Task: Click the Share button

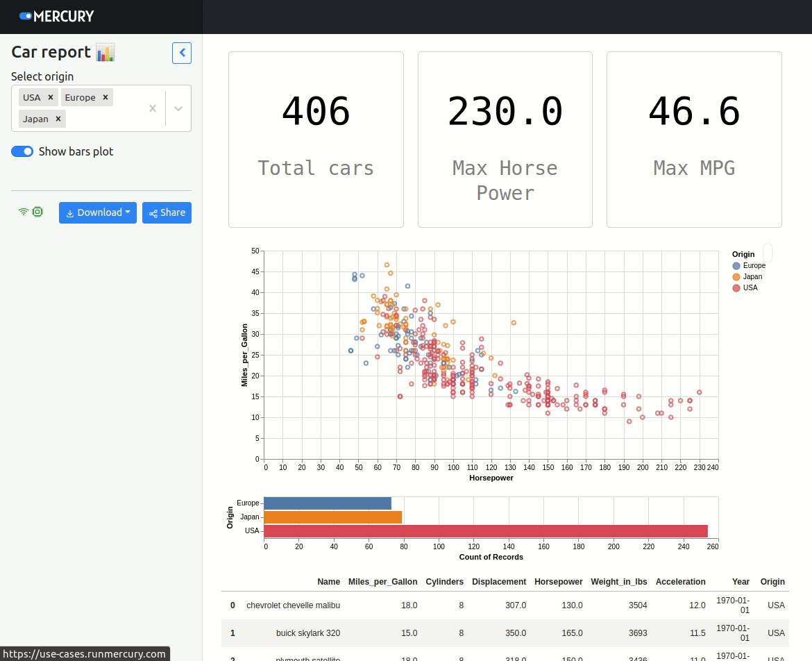Action: pyautogui.click(x=167, y=212)
